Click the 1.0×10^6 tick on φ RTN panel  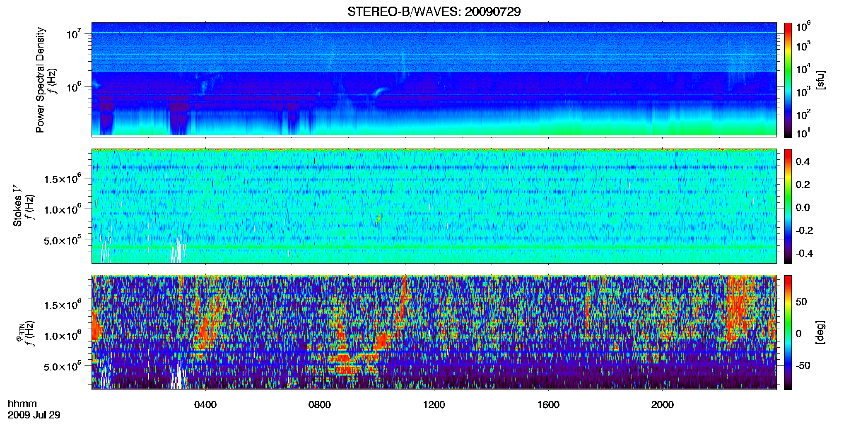[63, 335]
